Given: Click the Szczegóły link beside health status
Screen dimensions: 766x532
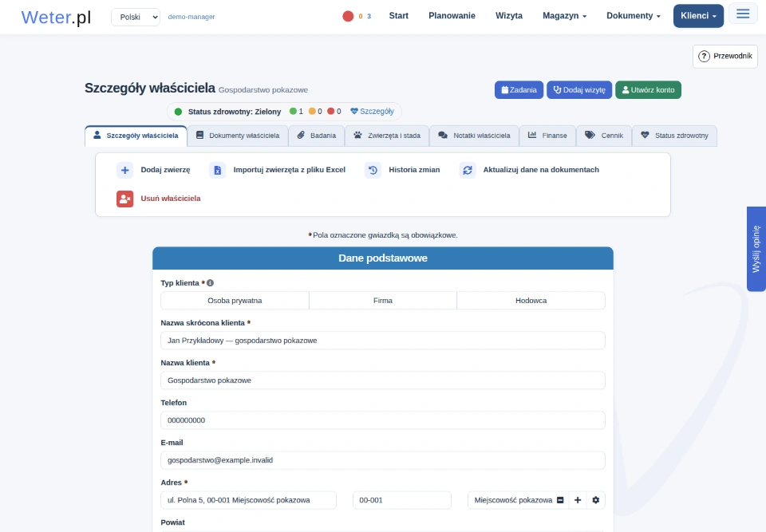Looking at the screenshot, I should (373, 112).
